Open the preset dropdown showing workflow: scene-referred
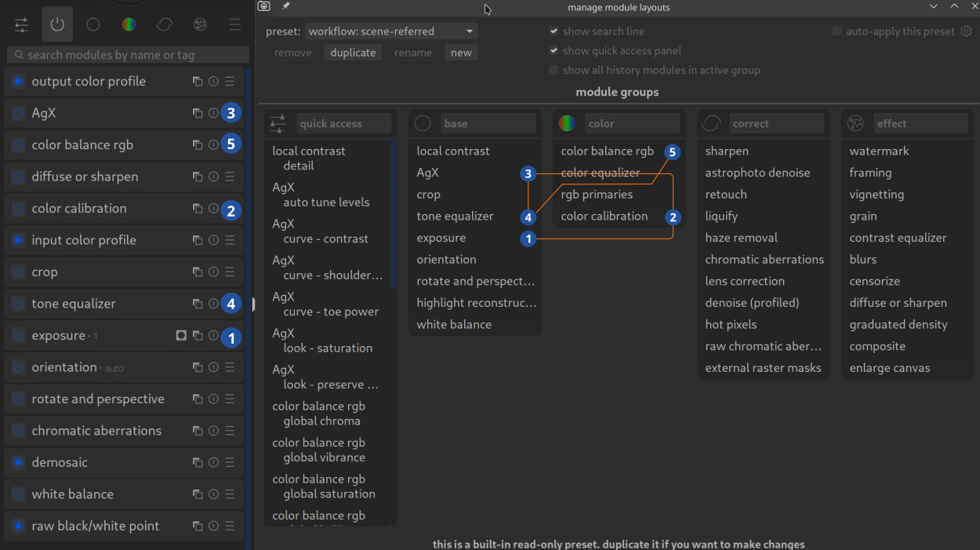 pyautogui.click(x=390, y=31)
